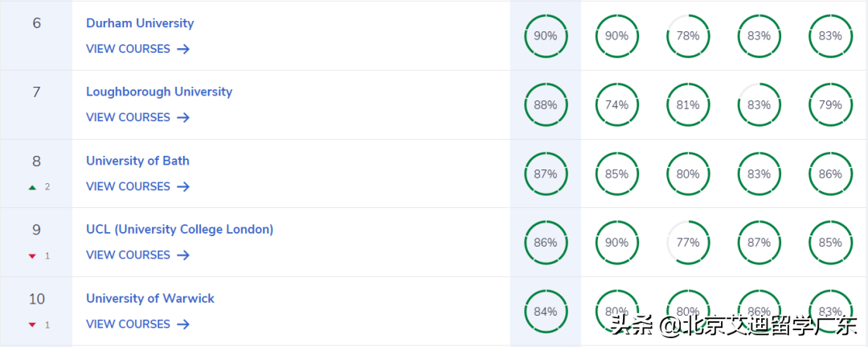This screenshot has height=347, width=868.
Task: Click the rank number 6 cell
Action: click(37, 23)
